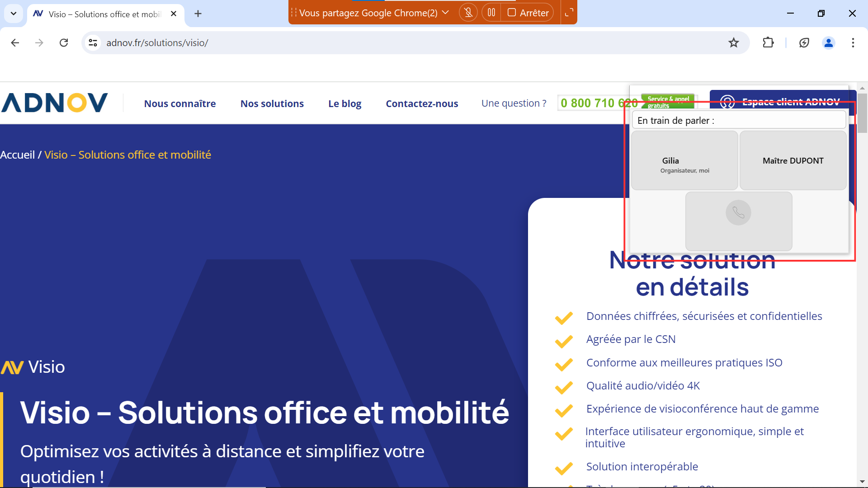Toggle the muted microphone in sharing bar
This screenshot has height=488, width=868.
(468, 13)
